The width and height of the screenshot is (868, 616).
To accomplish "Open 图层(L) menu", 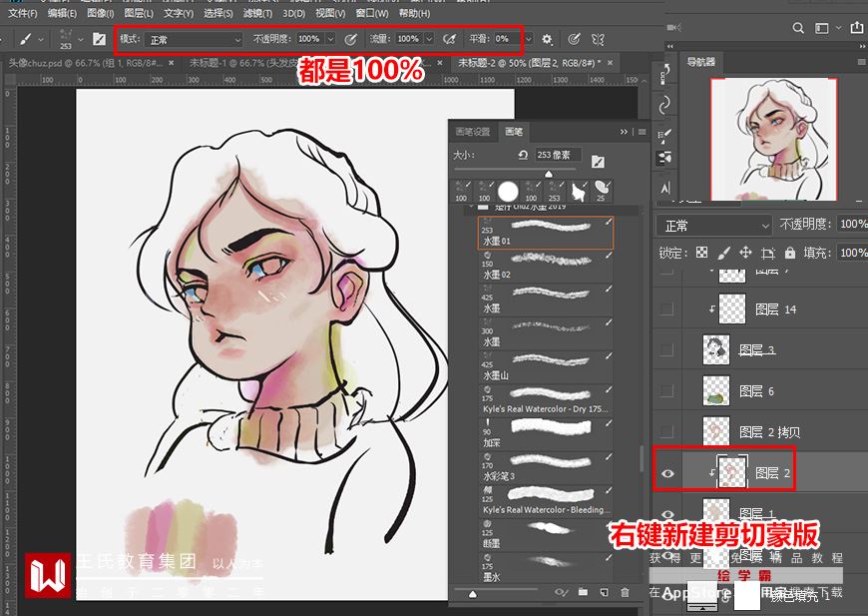I will point(139,13).
